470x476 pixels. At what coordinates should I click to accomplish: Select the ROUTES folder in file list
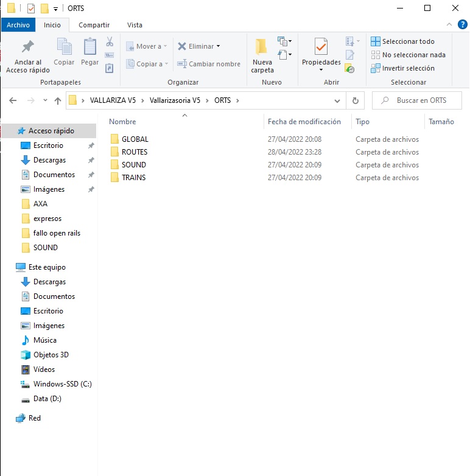tap(134, 152)
